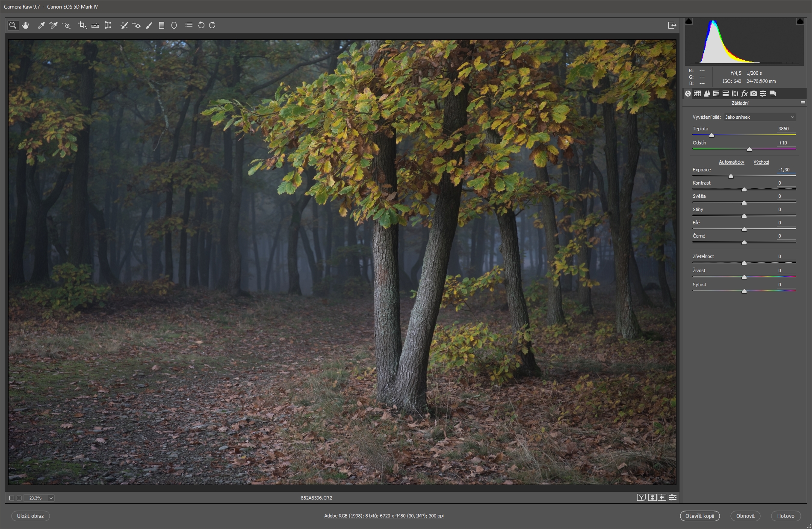
Task: Open workflow options link Adobe RGB (1998)
Action: (x=384, y=516)
